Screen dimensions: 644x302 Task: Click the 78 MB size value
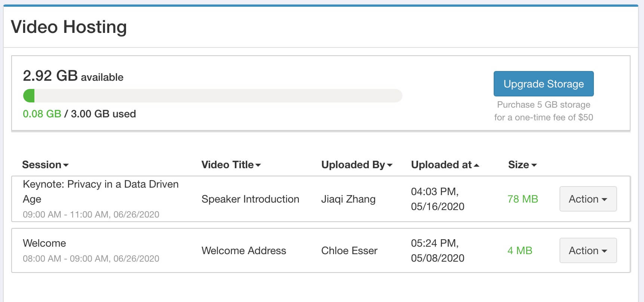click(x=522, y=199)
